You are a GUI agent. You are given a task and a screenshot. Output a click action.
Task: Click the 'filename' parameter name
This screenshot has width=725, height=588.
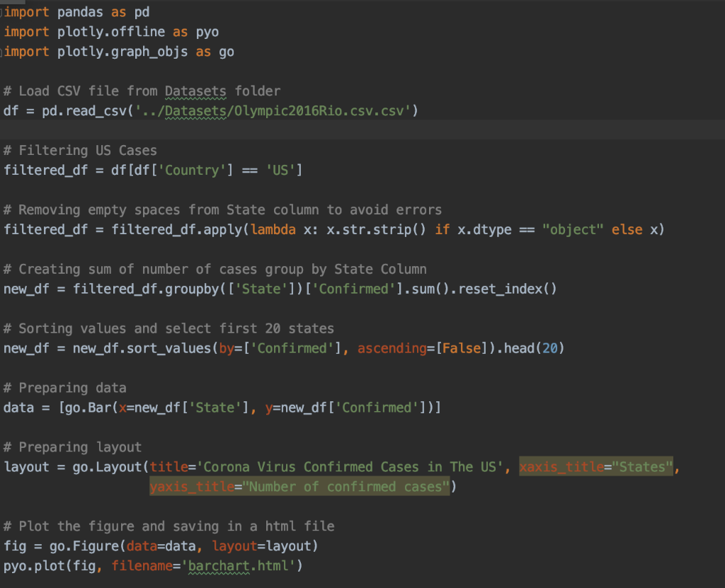(x=142, y=566)
